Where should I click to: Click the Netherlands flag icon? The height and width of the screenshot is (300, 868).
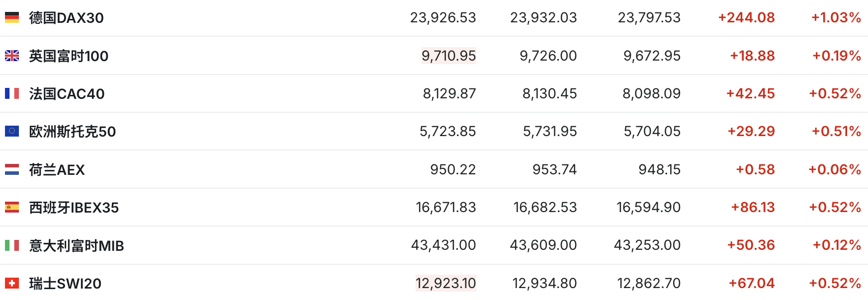pos(12,169)
